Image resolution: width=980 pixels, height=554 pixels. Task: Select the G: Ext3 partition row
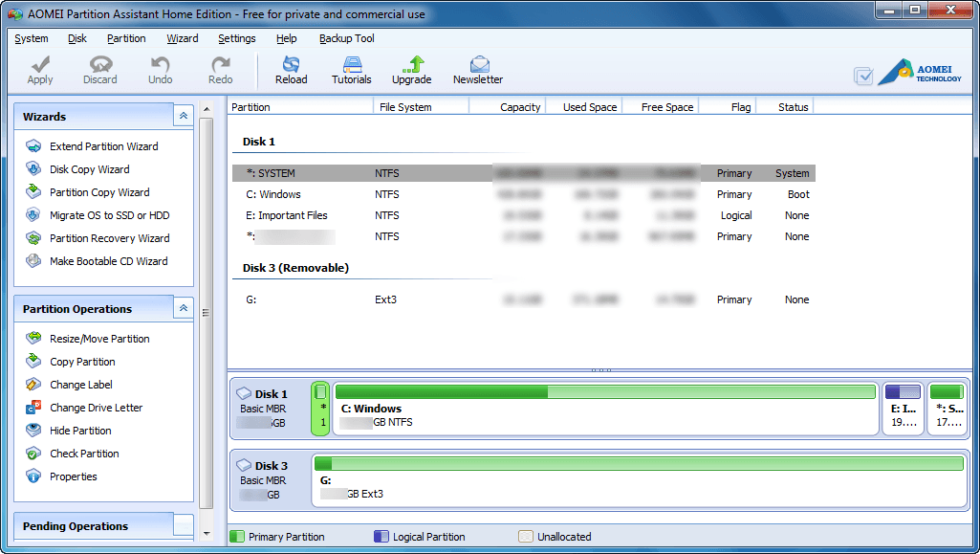pyautogui.click(x=524, y=299)
